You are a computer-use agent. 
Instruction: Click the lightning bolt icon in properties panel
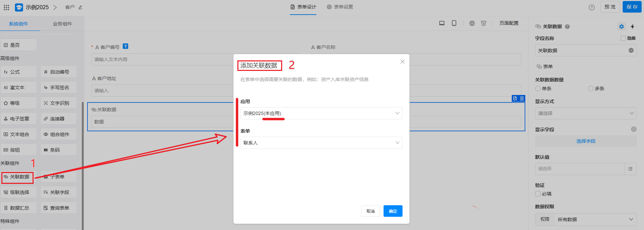[x=632, y=26]
